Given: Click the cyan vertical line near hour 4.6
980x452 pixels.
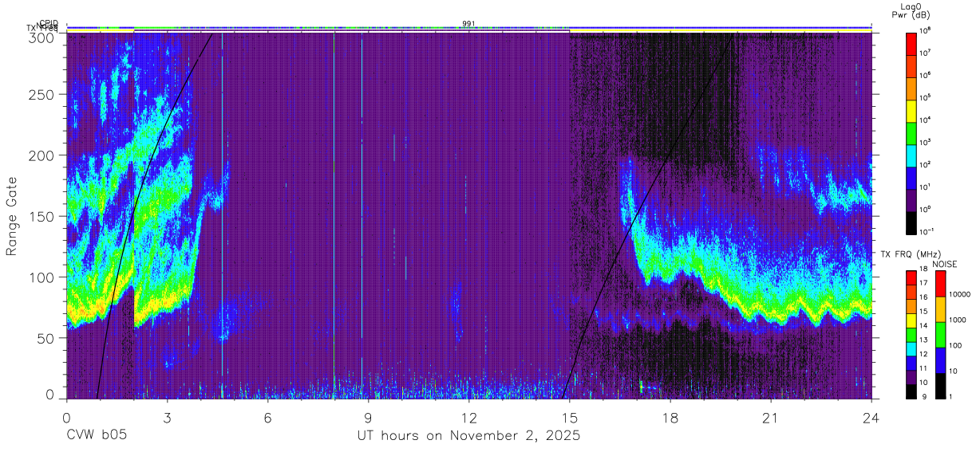Looking at the screenshot, I should tap(222, 215).
